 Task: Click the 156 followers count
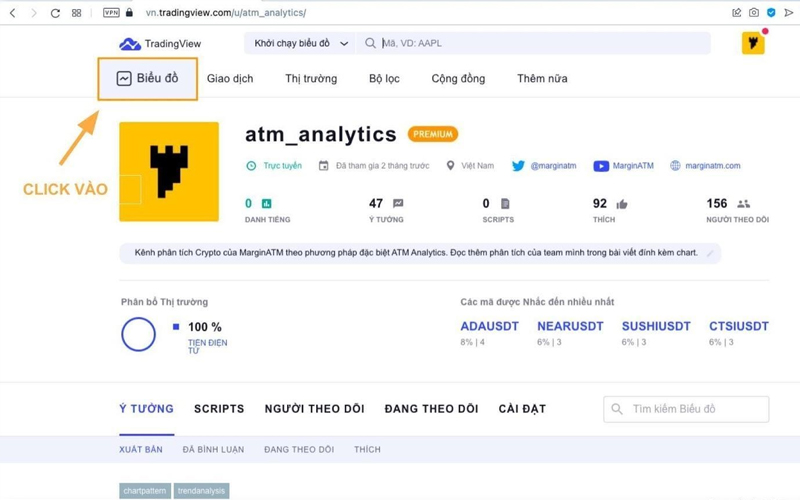716,204
